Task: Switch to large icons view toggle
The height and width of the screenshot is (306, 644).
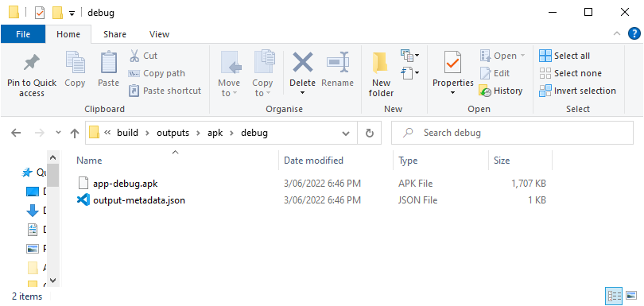Action: (x=630, y=296)
